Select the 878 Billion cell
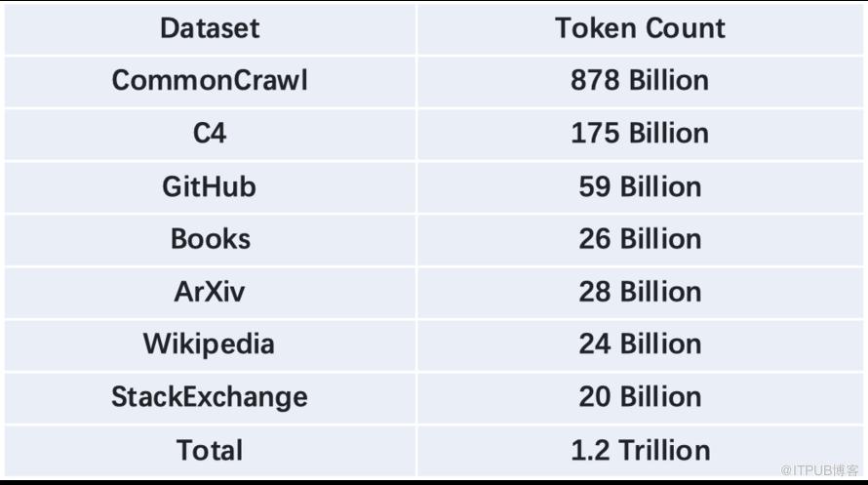The width and height of the screenshot is (868, 485). coord(640,81)
